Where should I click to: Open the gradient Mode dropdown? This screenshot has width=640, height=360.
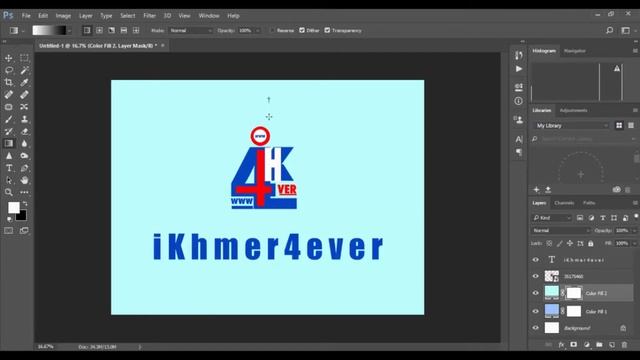click(191, 31)
